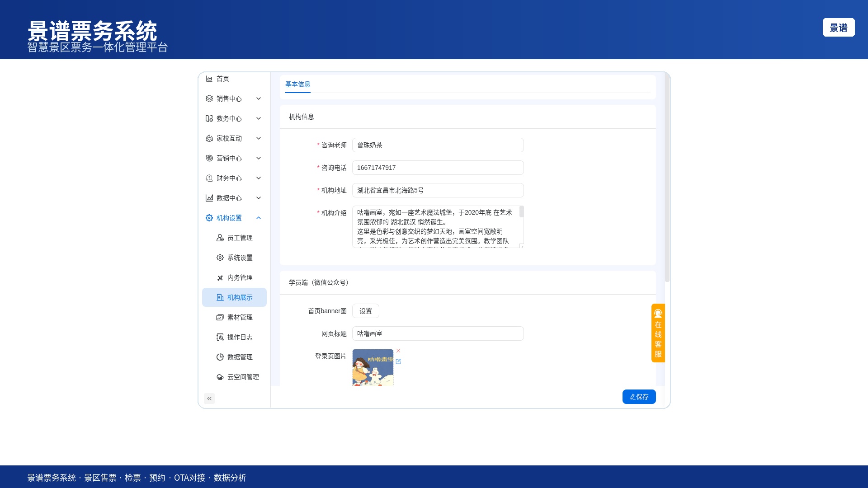Click the 素材管理 image icon
The image size is (868, 488).
click(220, 317)
